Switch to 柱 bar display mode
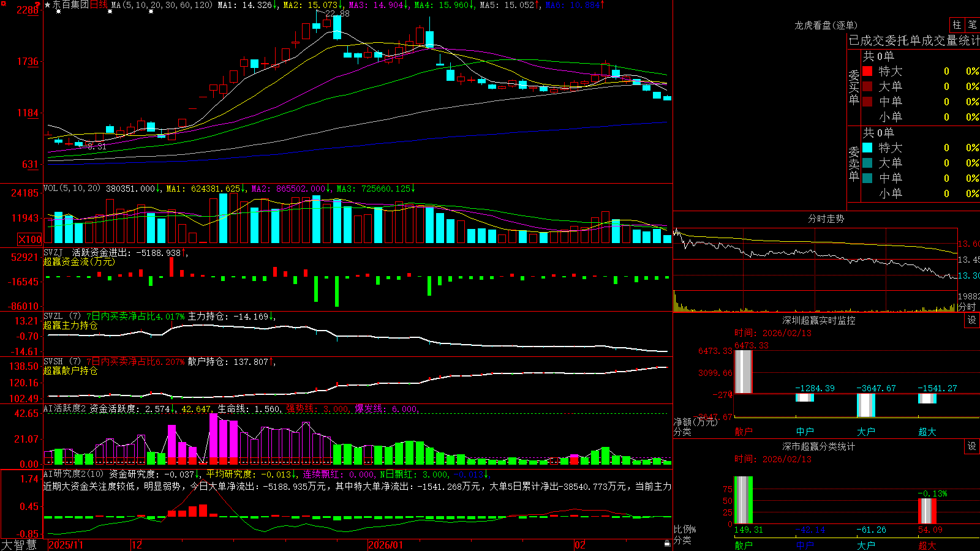Image resolution: width=980 pixels, height=551 pixels. [x=957, y=24]
